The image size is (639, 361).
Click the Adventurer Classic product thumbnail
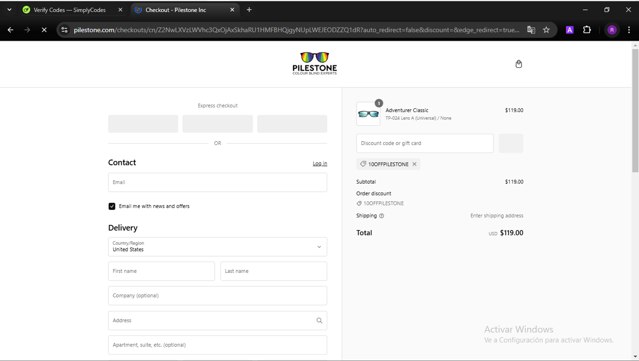click(x=368, y=114)
